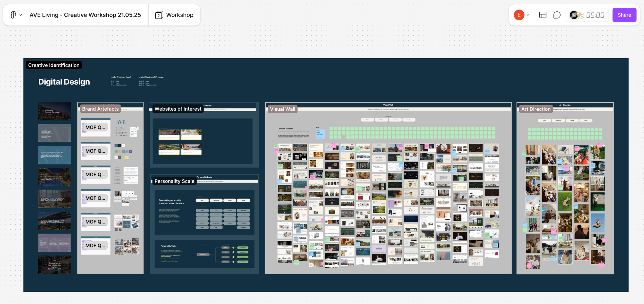Click the first MOF Q... label chip
This screenshot has width=644, height=304.
[95, 127]
